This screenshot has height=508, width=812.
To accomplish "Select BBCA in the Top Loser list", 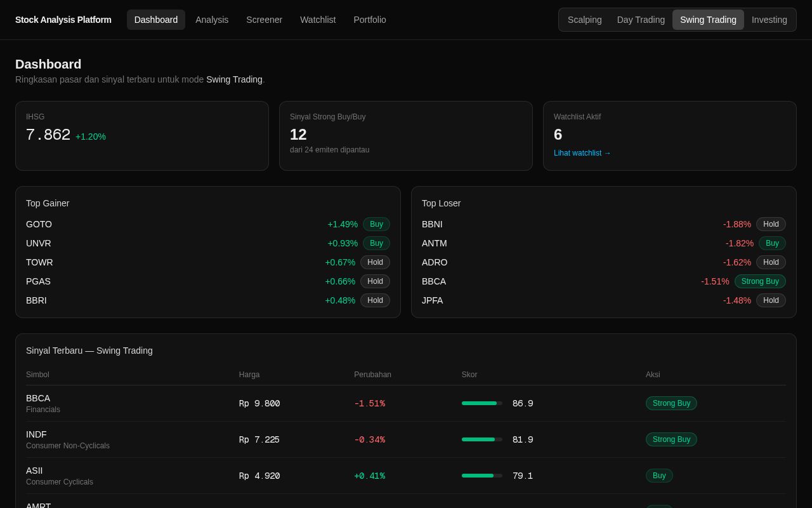I will [x=434, y=281].
